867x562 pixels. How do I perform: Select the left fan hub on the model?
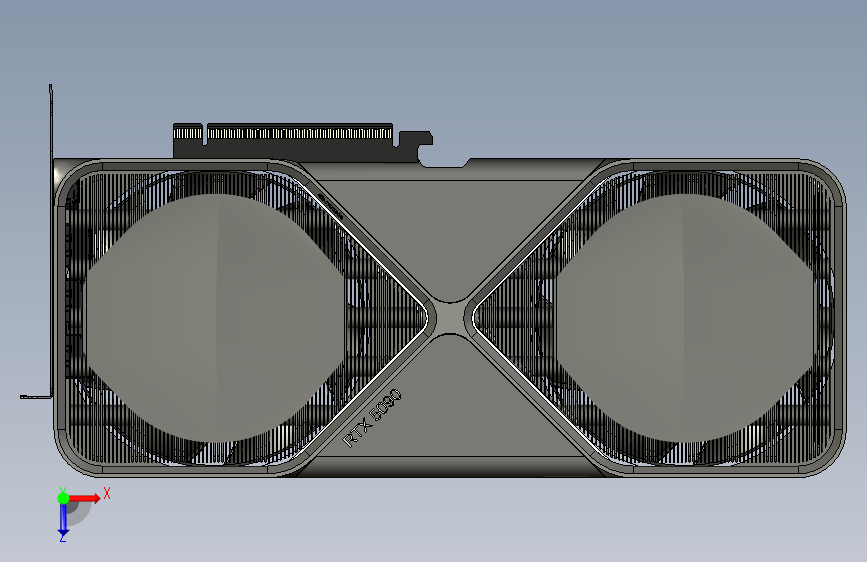(x=216, y=318)
